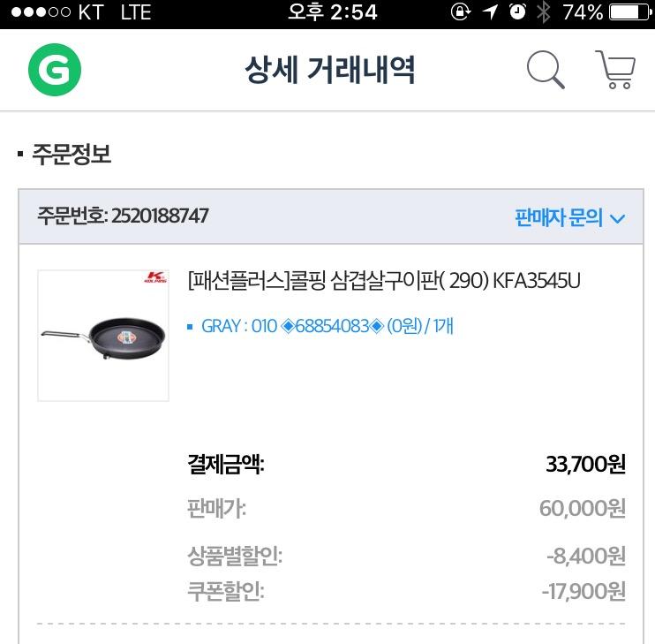Tap the rotation lock status icon
The height and width of the screenshot is (644, 655).
tap(460, 12)
